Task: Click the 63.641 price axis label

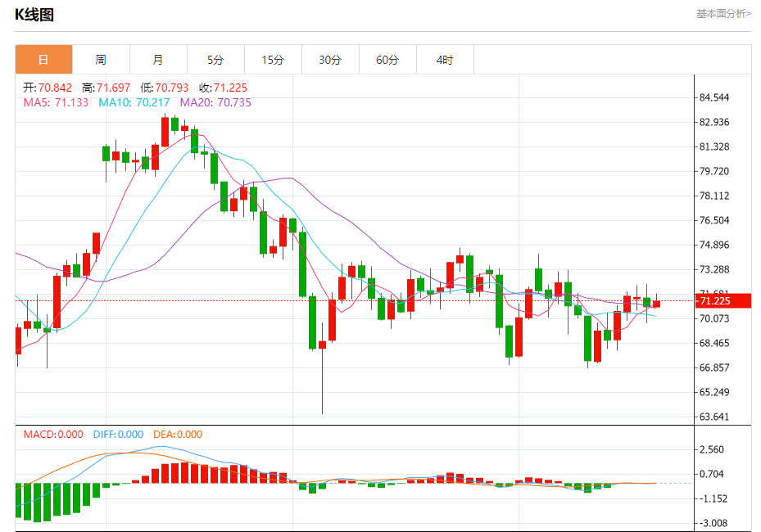Action: coord(714,417)
